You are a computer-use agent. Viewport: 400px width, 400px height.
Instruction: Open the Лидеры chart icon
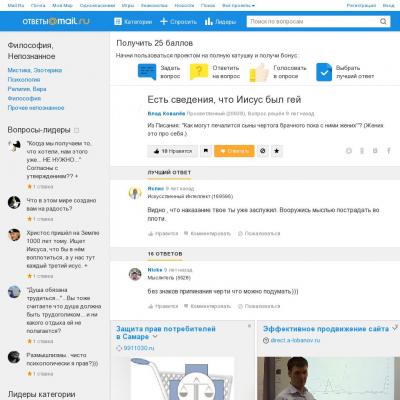coord(209,22)
